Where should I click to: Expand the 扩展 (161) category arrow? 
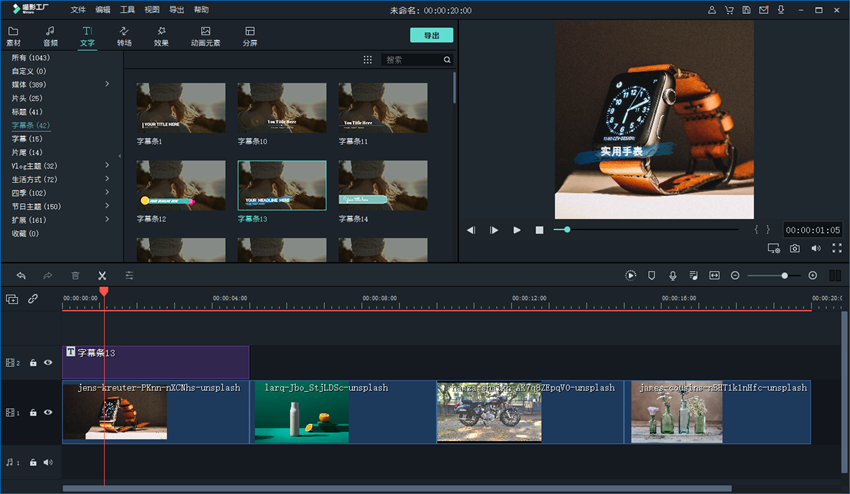(x=107, y=220)
